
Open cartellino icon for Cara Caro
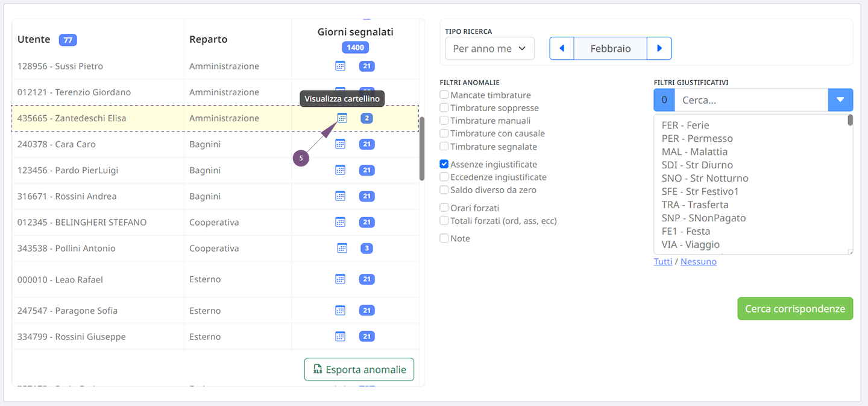340,144
